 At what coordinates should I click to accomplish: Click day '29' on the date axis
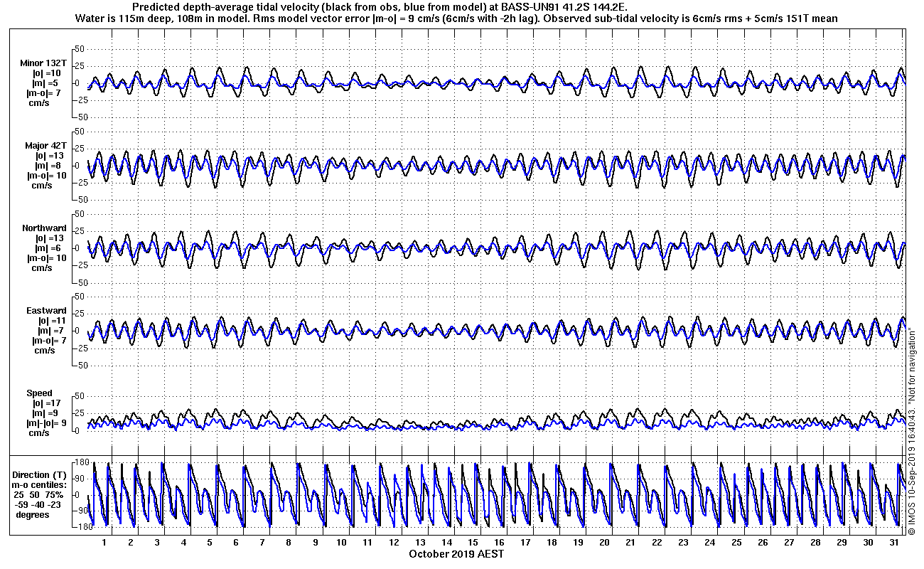842,543
